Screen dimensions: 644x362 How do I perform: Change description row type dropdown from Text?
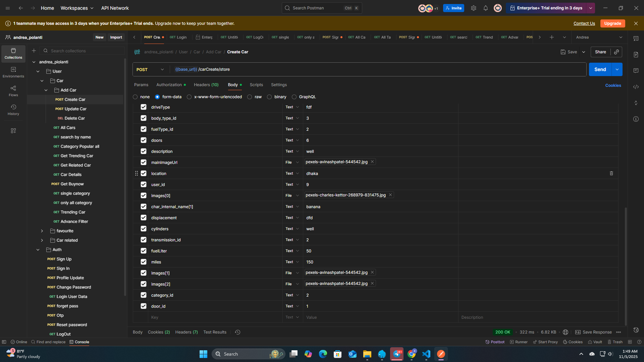[x=292, y=151]
